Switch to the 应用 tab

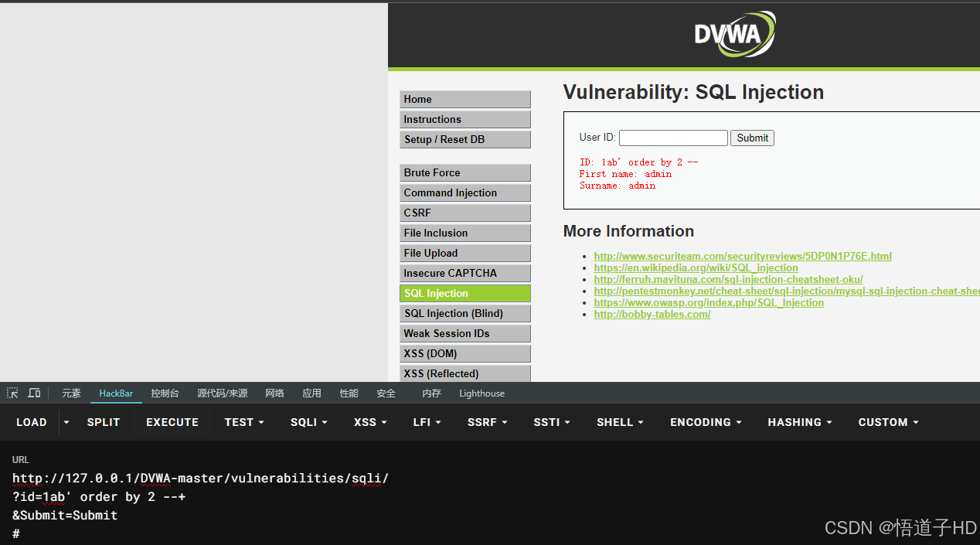(x=312, y=393)
